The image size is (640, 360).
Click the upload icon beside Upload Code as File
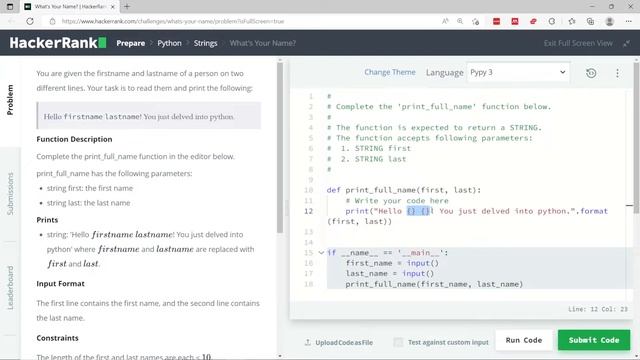point(308,342)
